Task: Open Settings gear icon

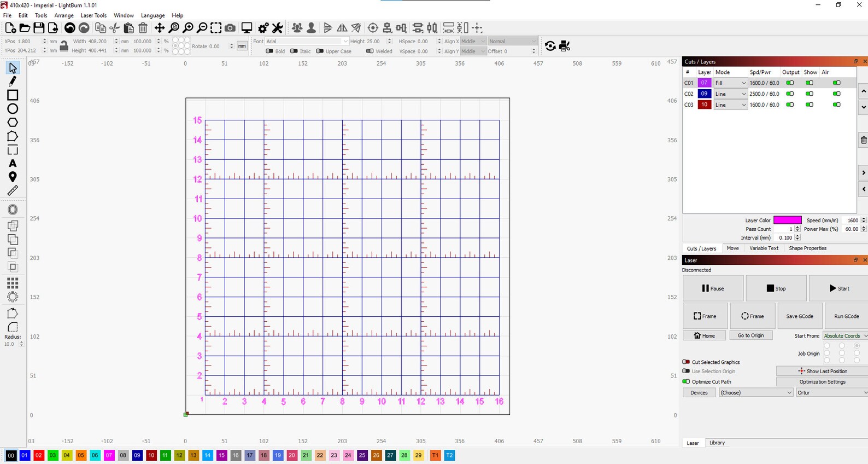Action: coord(263,28)
